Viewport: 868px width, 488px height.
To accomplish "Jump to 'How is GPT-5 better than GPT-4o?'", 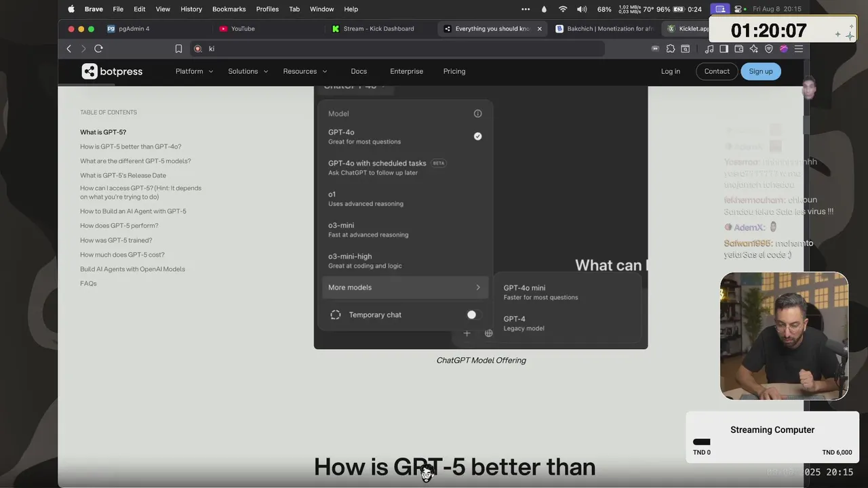I will [x=131, y=146].
